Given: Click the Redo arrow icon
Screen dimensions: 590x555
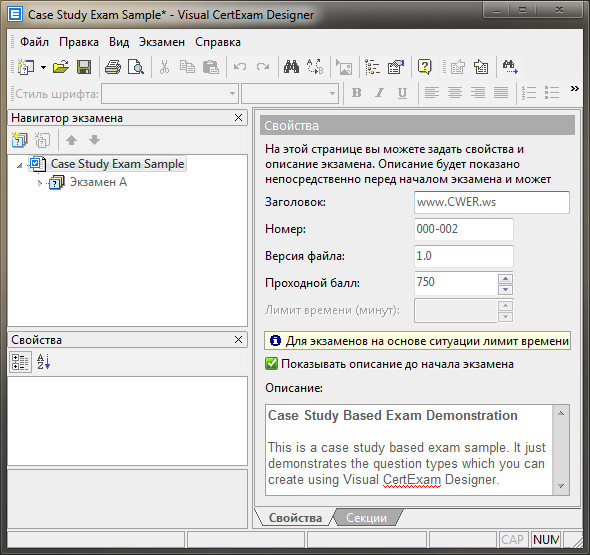Looking at the screenshot, I should point(263,67).
